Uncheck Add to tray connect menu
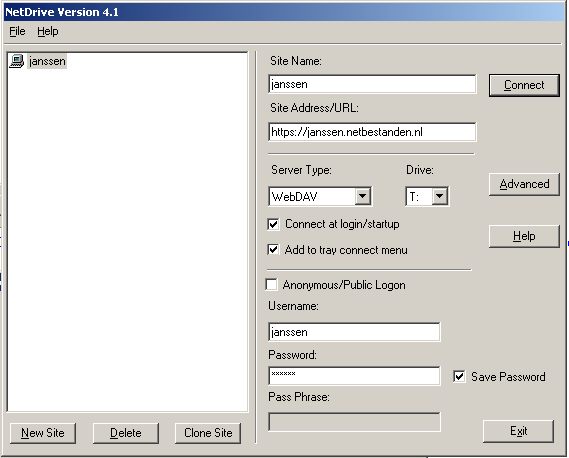This screenshot has width=569, height=458. [273, 250]
